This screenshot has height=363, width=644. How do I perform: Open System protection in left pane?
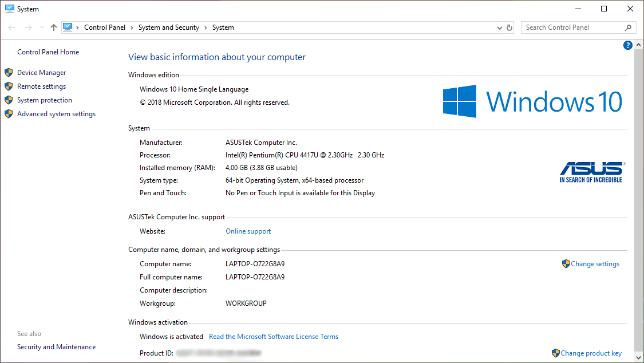click(x=45, y=100)
